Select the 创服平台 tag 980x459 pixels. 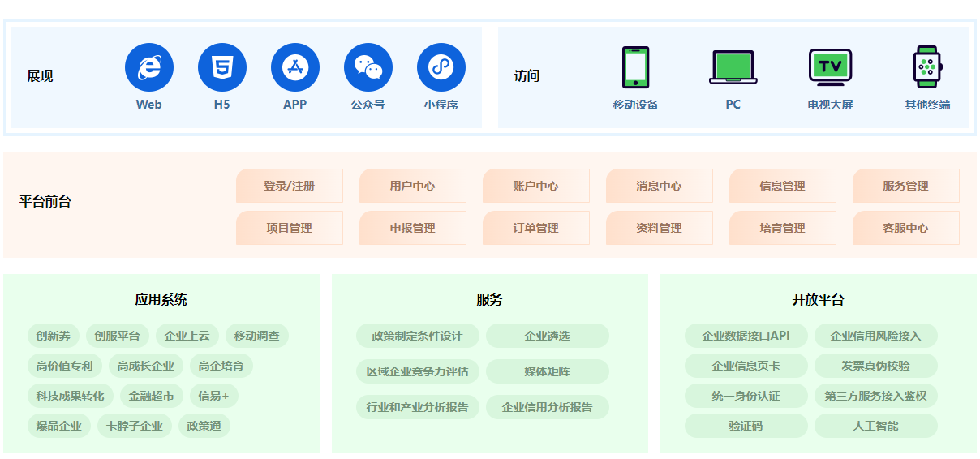point(118,336)
